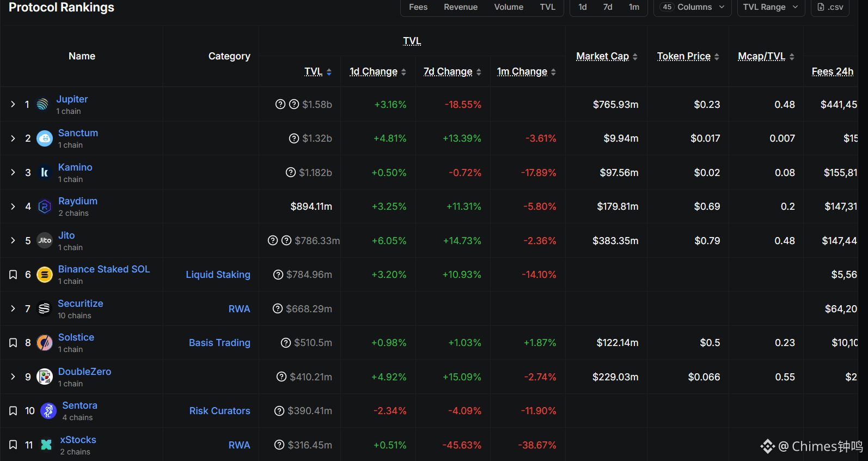Open the Basis Trading category link

pyautogui.click(x=219, y=343)
